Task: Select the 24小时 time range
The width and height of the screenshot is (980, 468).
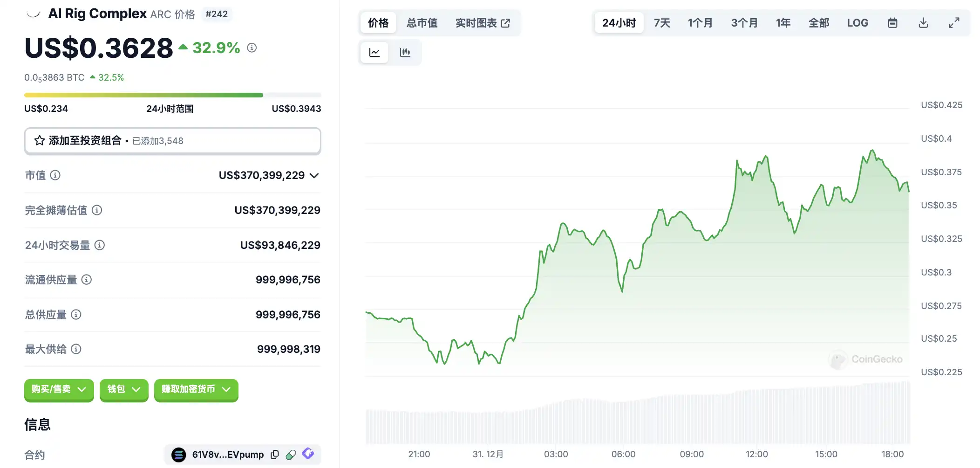Action: click(619, 23)
